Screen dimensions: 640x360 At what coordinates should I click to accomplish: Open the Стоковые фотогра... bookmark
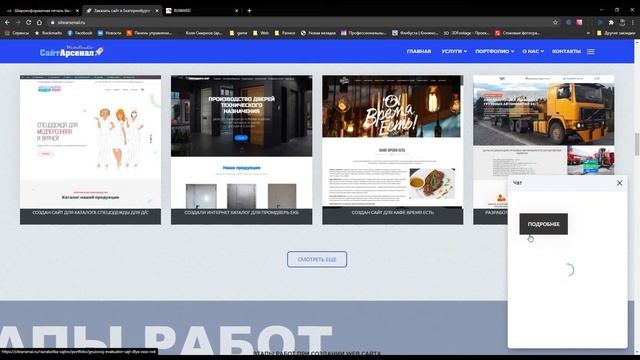518,33
